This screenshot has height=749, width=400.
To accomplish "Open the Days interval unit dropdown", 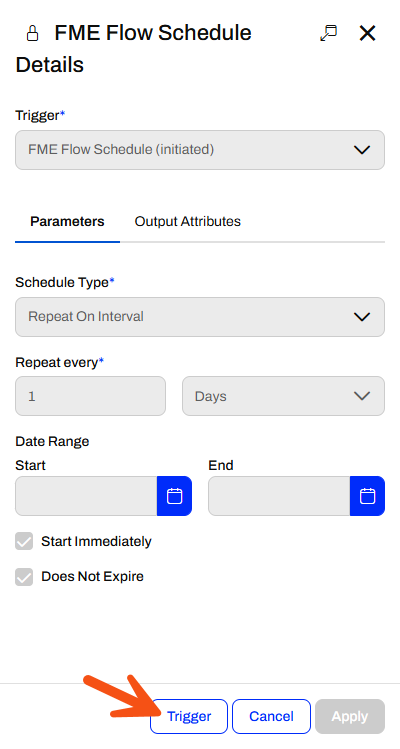I will click(283, 396).
